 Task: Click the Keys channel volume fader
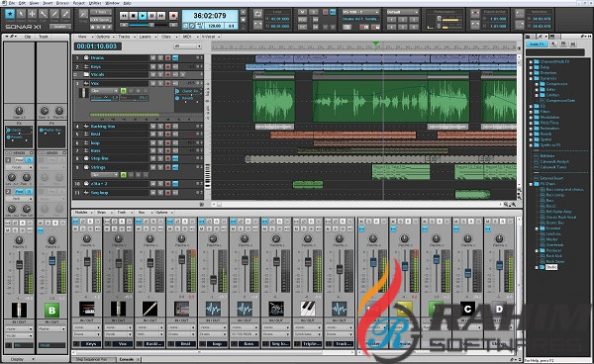87,261
